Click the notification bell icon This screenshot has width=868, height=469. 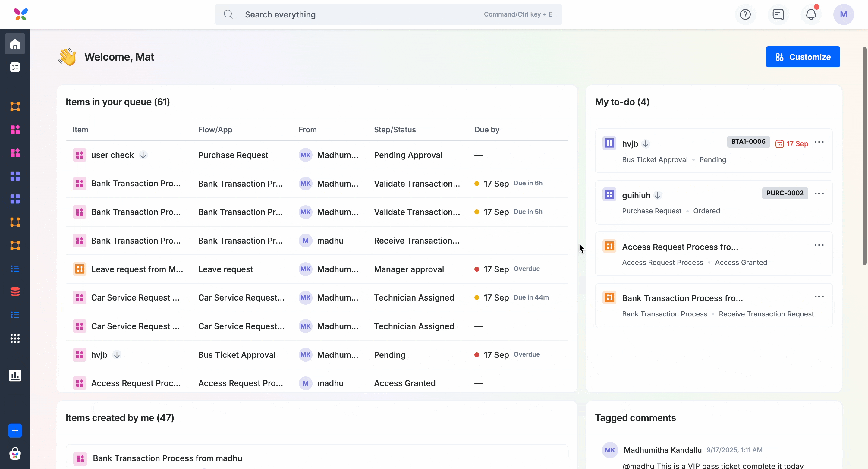tap(811, 14)
